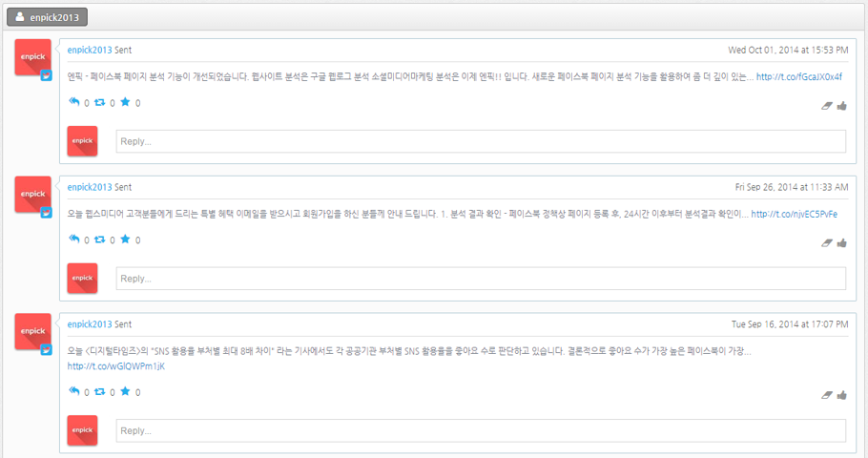Click the enpick avatar beside the Oct 01 post
This screenshot has height=458, width=868.
point(32,57)
